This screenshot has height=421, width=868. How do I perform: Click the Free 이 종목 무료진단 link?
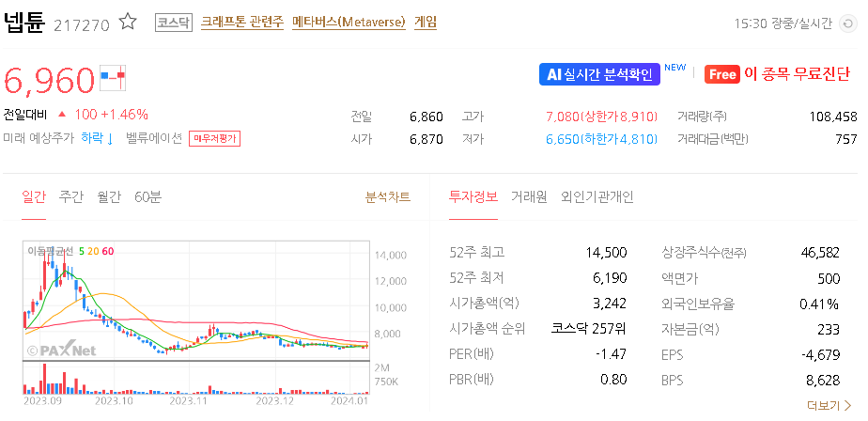[777, 74]
